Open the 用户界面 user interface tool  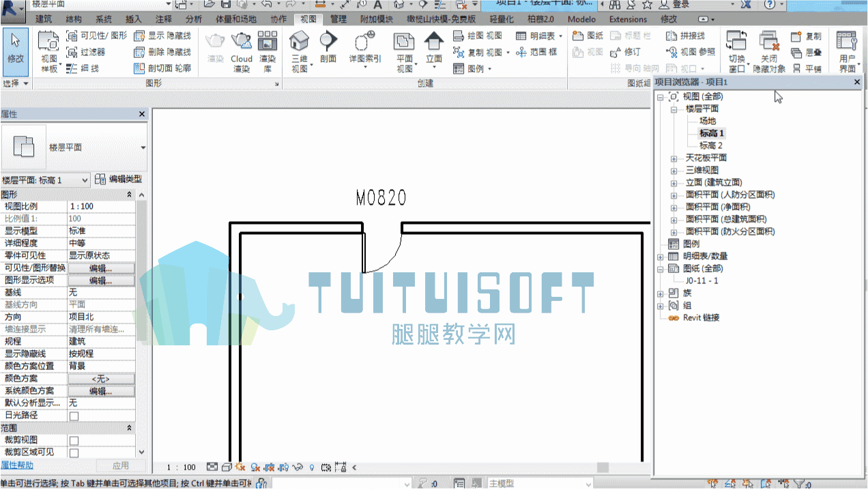point(848,53)
